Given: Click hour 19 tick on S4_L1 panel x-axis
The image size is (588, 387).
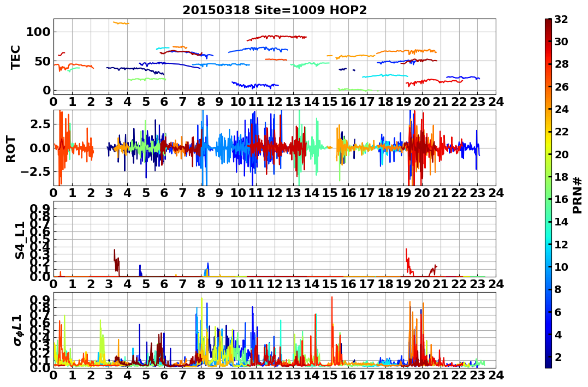Looking at the screenshot, I should click(403, 284).
